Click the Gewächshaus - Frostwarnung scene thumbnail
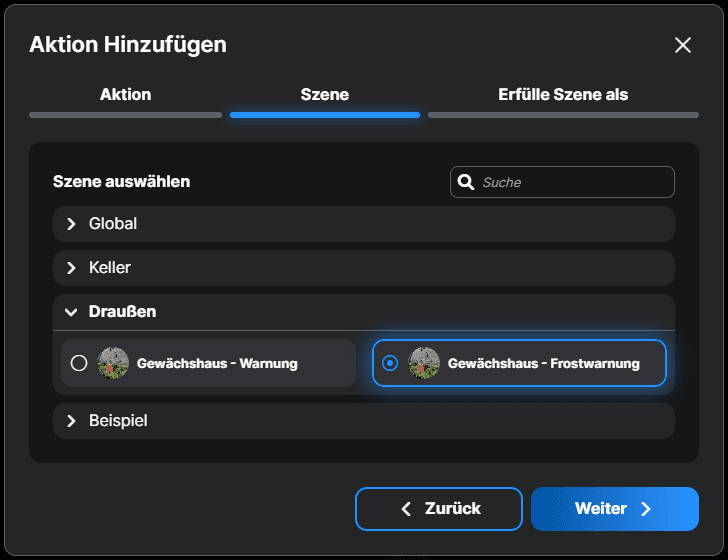This screenshot has height=560, width=728. (424, 363)
